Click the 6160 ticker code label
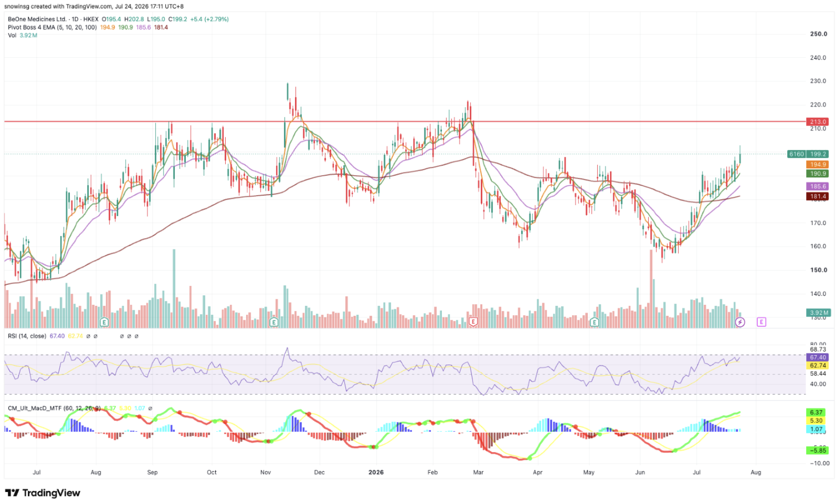 (x=797, y=154)
